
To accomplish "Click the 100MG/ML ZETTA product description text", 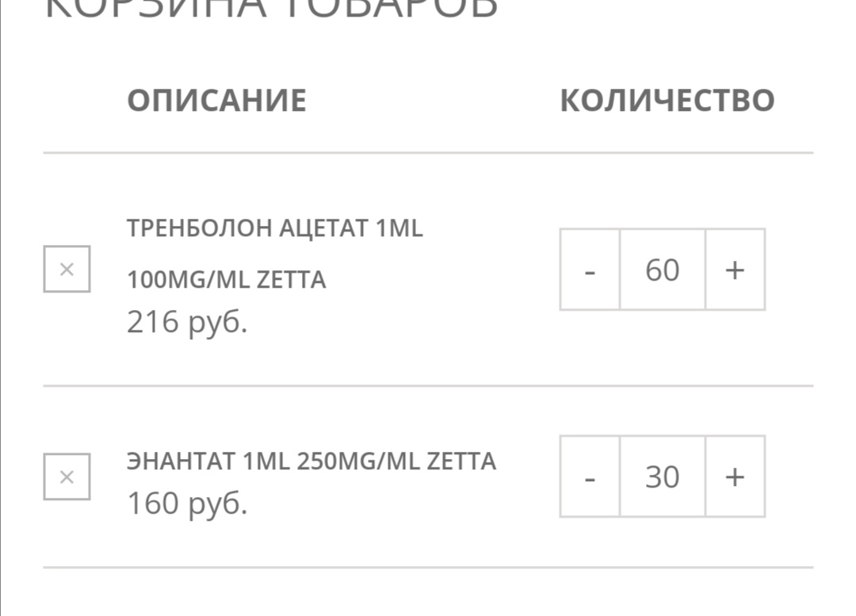I will [227, 279].
